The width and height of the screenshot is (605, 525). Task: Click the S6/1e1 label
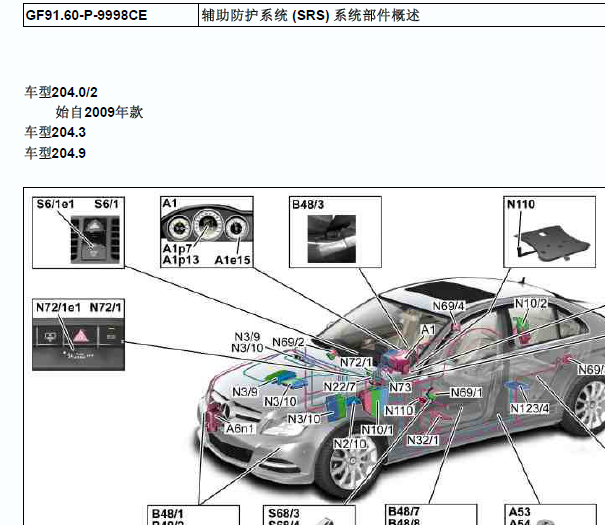55,204
